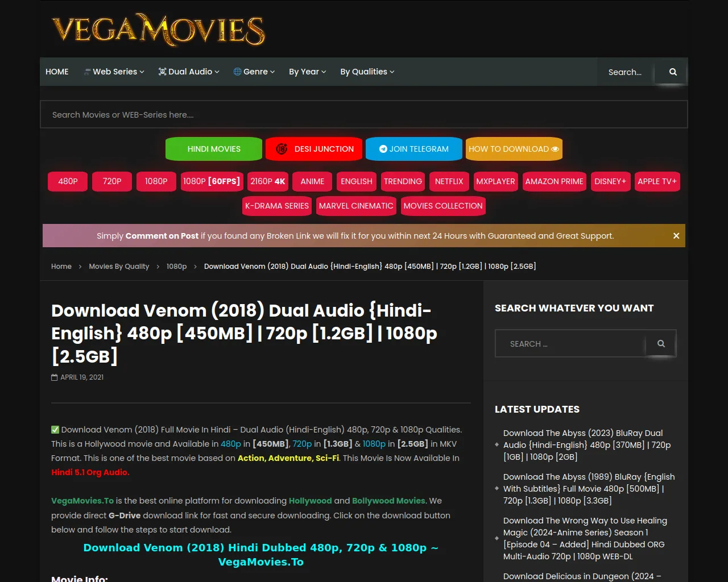This screenshot has height=582, width=728.
Task: Follow the 480p link in description
Action: (231, 444)
